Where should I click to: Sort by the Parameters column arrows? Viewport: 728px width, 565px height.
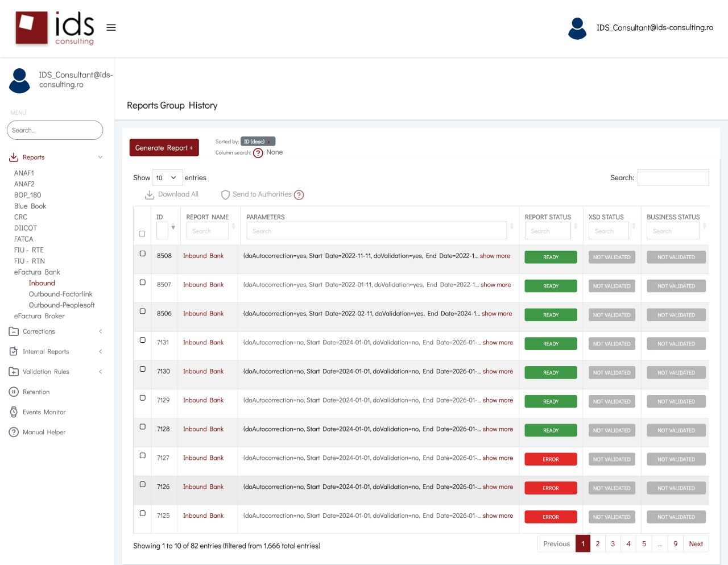pos(511,226)
